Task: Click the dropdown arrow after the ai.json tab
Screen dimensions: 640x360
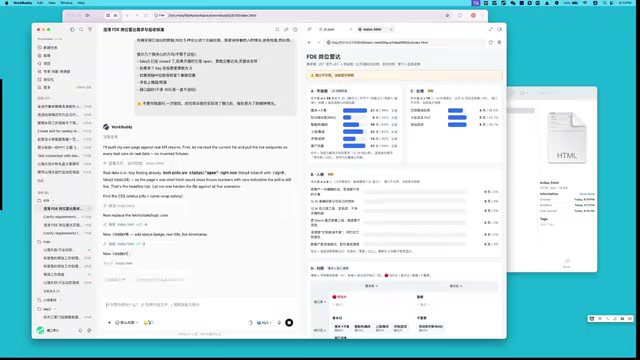Action: [351, 29]
